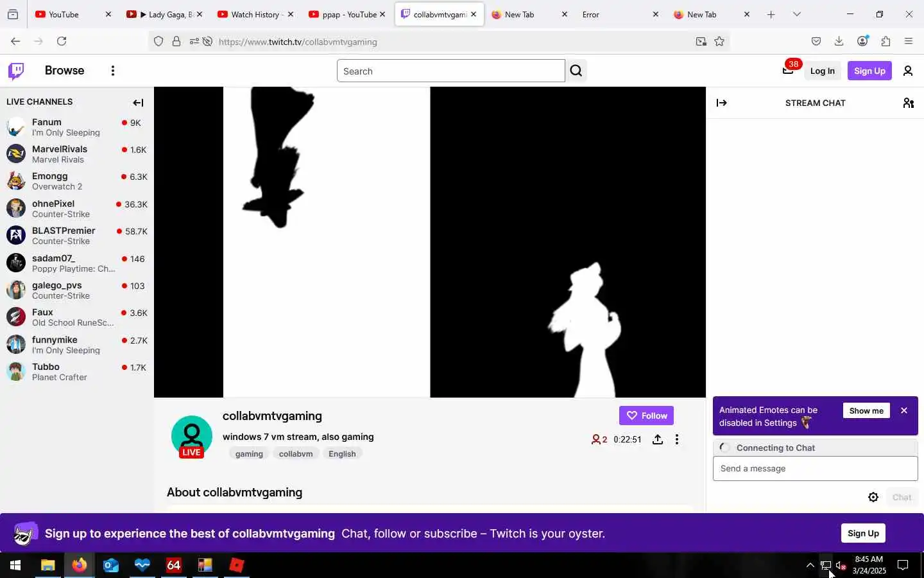Screen dimensions: 924x578
Task: Open Firefox extensions puzzle icon
Action: click(886, 41)
